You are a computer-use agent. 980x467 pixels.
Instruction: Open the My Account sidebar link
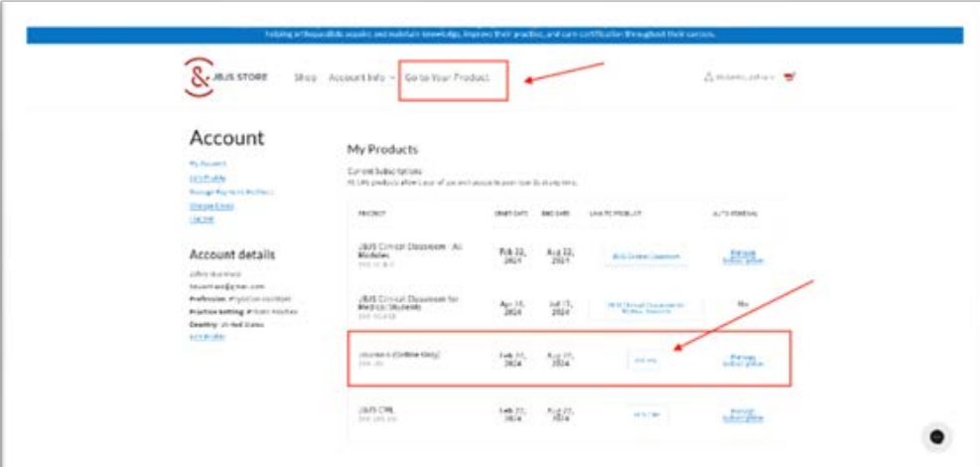click(208, 163)
